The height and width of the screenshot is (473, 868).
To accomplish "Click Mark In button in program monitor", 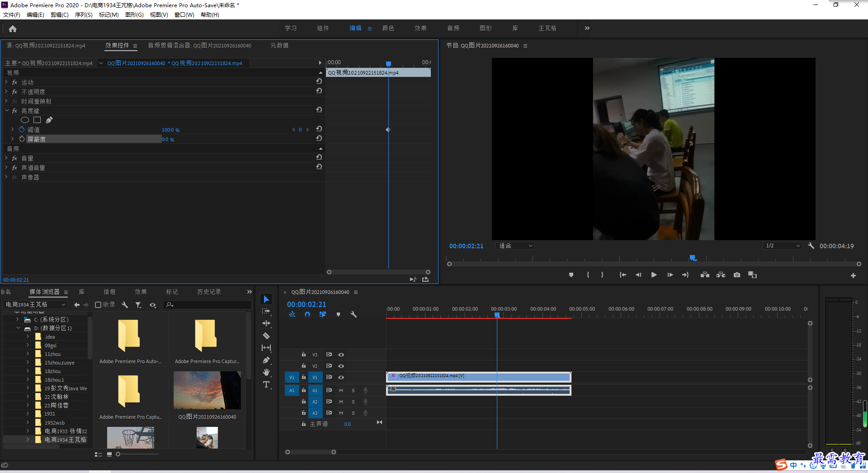I will [x=588, y=275].
